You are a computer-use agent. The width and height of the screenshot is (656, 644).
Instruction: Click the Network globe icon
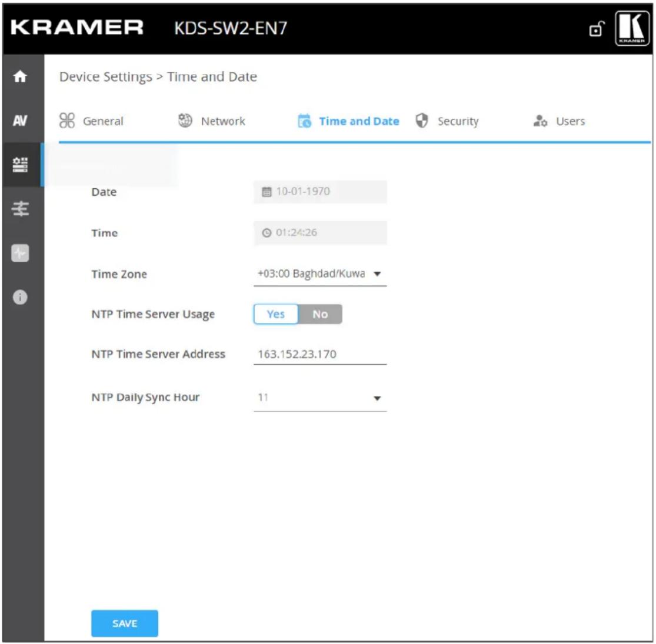(x=185, y=121)
